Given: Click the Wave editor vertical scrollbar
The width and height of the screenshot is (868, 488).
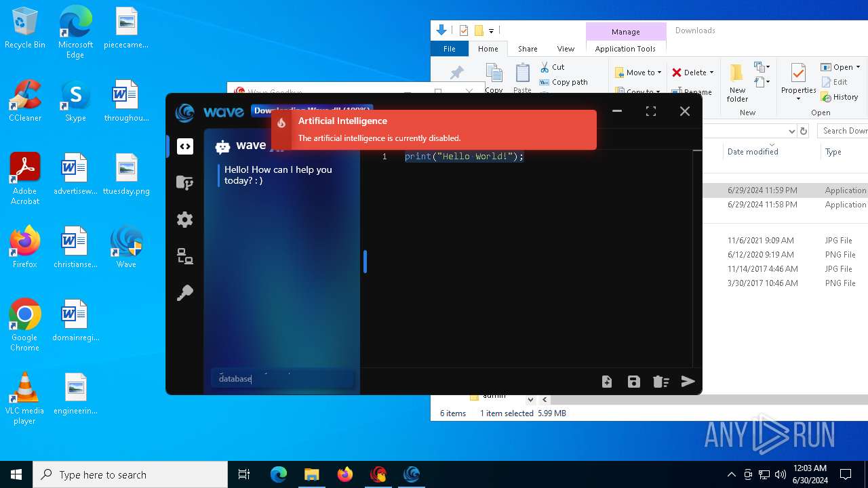Looking at the screenshot, I should point(697,258).
